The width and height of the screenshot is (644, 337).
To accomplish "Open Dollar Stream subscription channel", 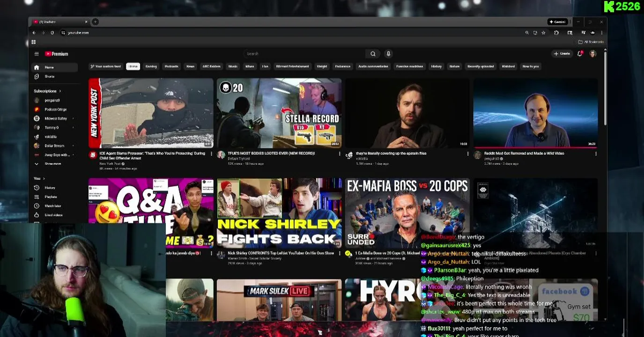I will (x=54, y=146).
